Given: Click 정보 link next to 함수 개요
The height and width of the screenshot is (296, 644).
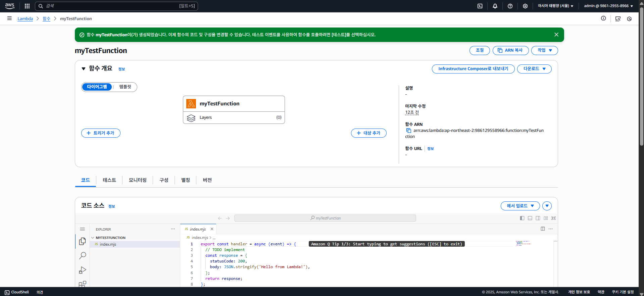Looking at the screenshot, I should coord(121,69).
